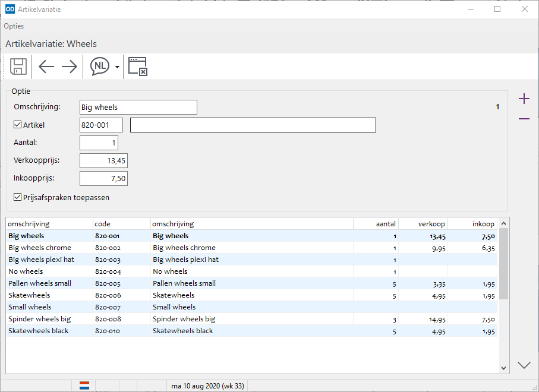Click the aantal column header
The height and width of the screenshot is (392, 539).
(376, 224)
